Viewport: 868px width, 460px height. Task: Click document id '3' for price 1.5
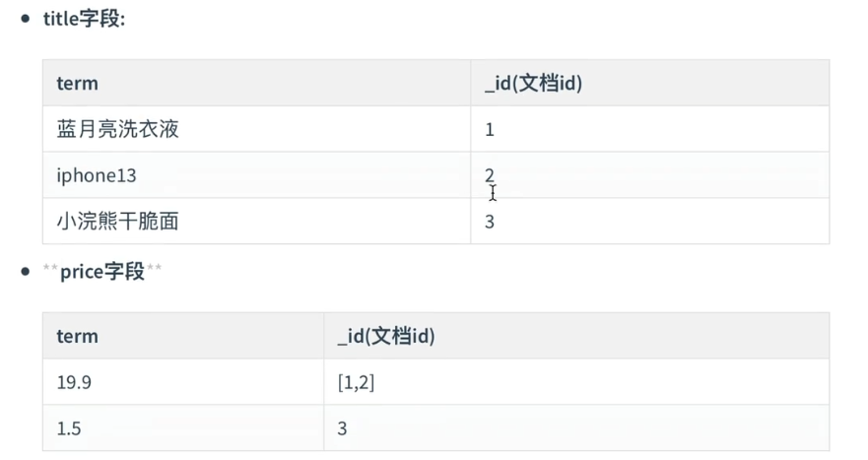click(342, 428)
